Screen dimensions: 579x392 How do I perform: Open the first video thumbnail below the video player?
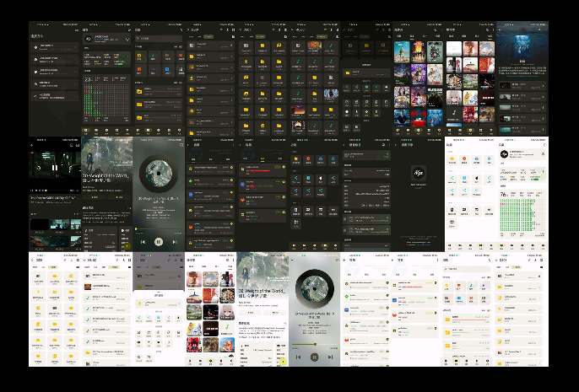coord(39,224)
